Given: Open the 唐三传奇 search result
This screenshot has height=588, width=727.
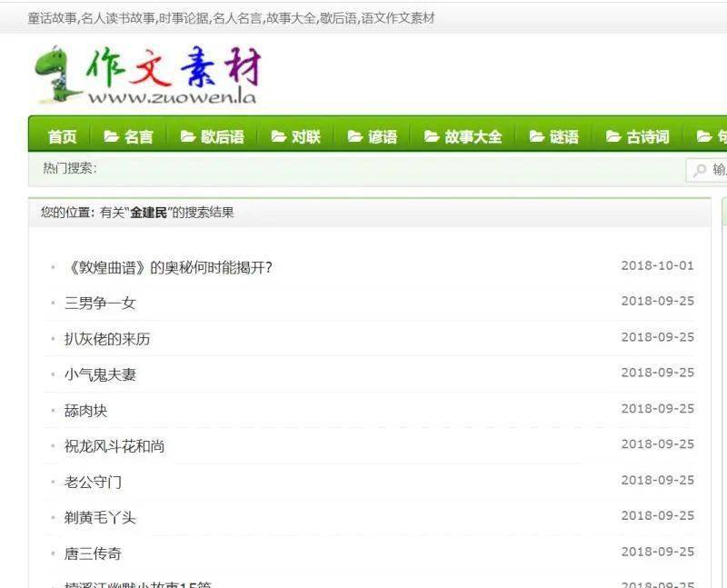Looking at the screenshot, I should click(94, 553).
